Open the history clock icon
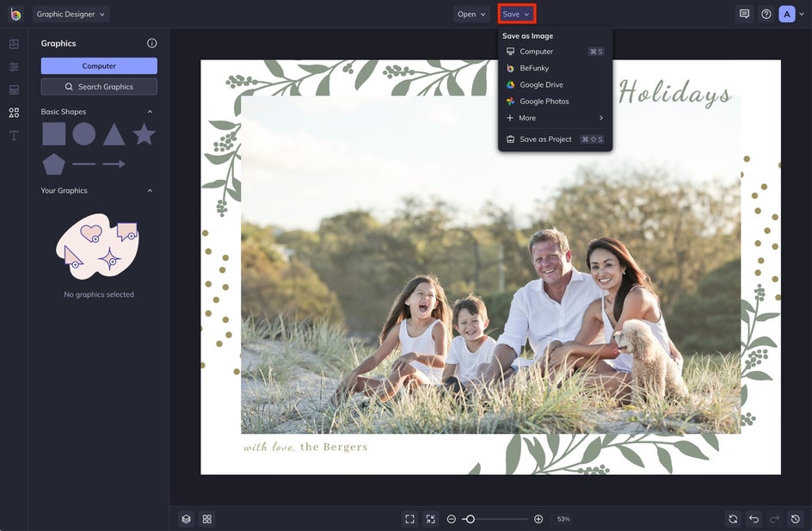Screen dimensions: 812x531 pyautogui.click(x=796, y=519)
